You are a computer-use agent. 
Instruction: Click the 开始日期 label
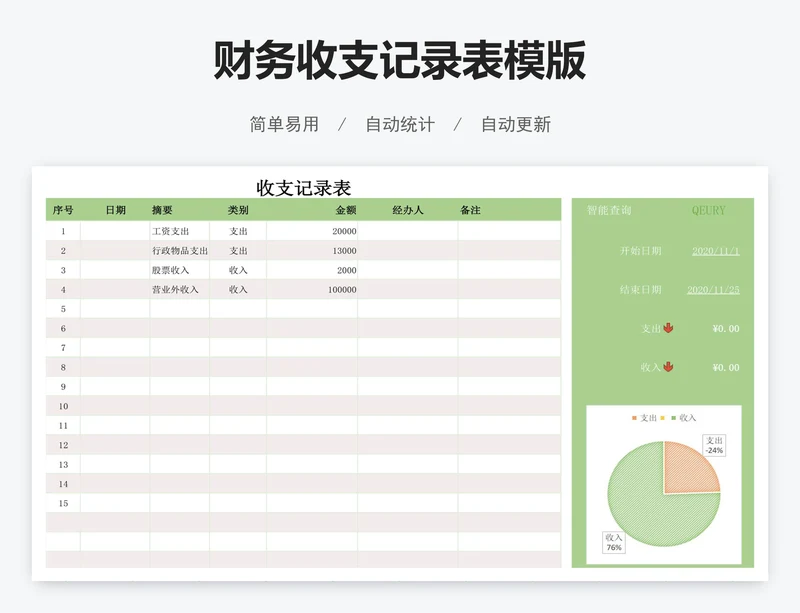pos(640,251)
